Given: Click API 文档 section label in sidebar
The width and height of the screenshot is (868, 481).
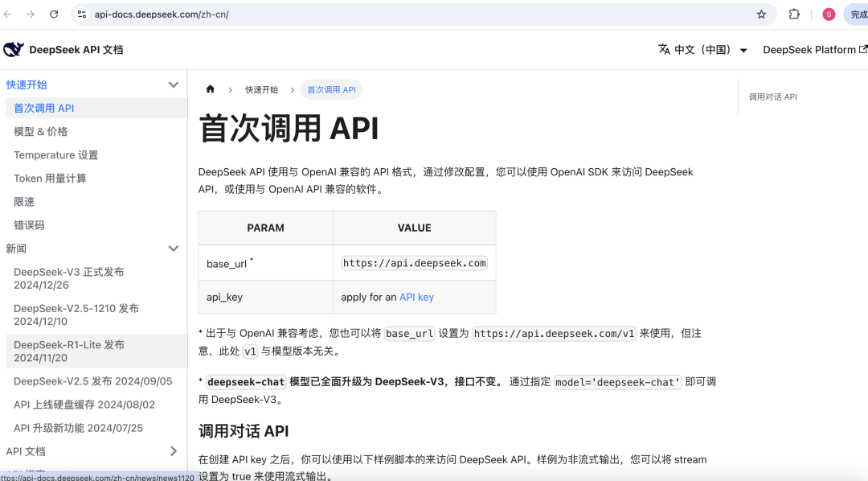Looking at the screenshot, I should (26, 451).
